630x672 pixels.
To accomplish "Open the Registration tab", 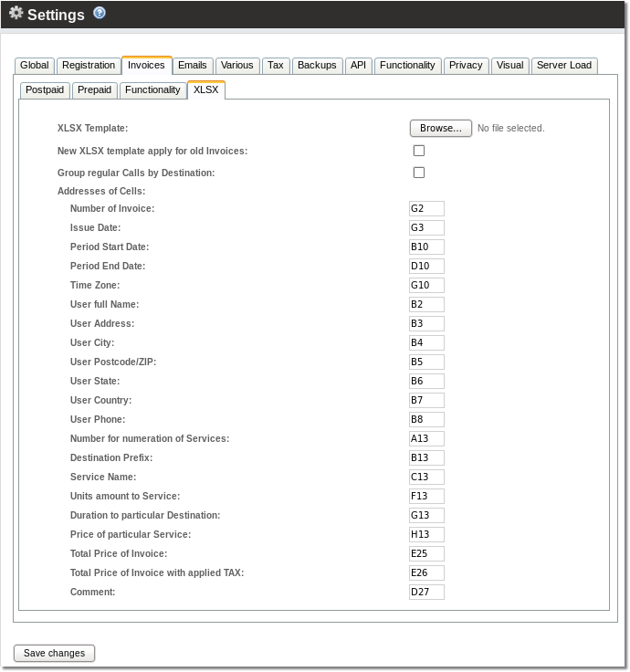I will tap(89, 66).
